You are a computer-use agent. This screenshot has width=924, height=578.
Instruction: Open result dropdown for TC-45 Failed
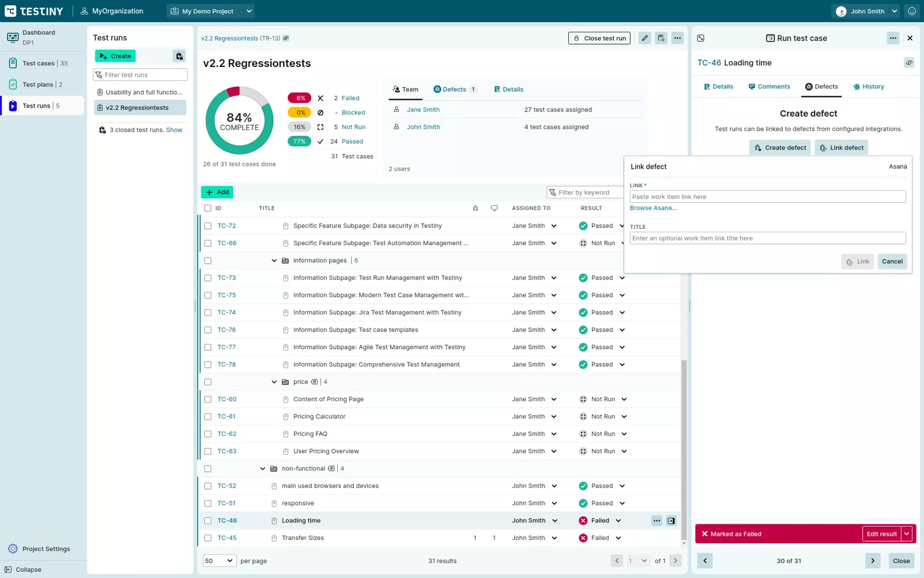click(x=618, y=538)
